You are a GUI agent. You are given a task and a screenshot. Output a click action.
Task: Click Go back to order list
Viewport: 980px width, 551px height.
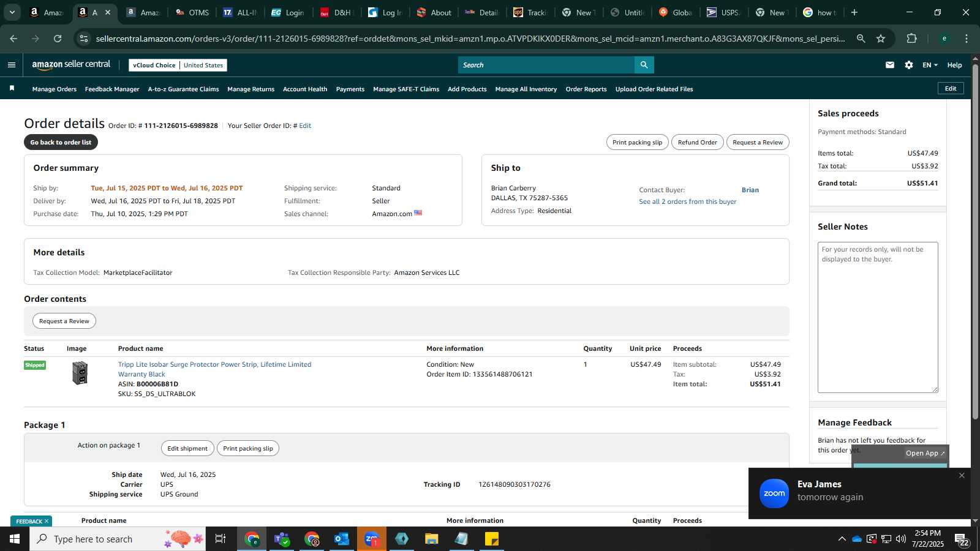[61, 142]
